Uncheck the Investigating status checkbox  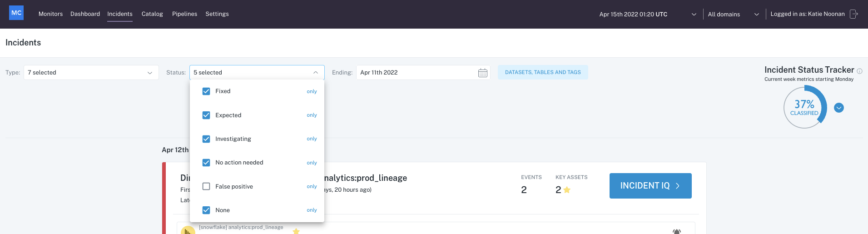pyautogui.click(x=206, y=139)
